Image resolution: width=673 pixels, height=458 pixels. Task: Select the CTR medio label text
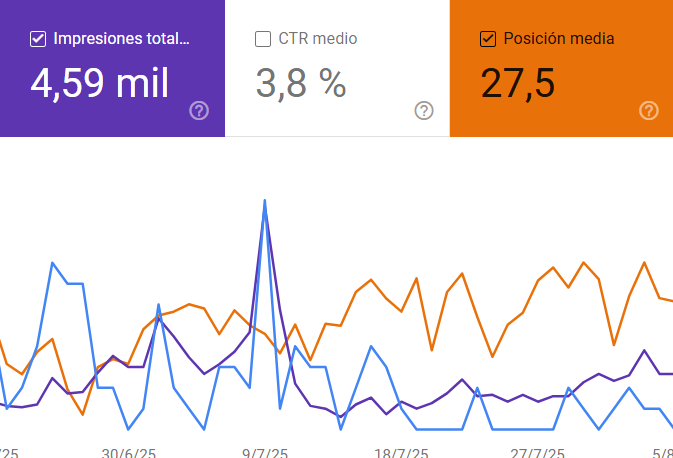[318, 39]
